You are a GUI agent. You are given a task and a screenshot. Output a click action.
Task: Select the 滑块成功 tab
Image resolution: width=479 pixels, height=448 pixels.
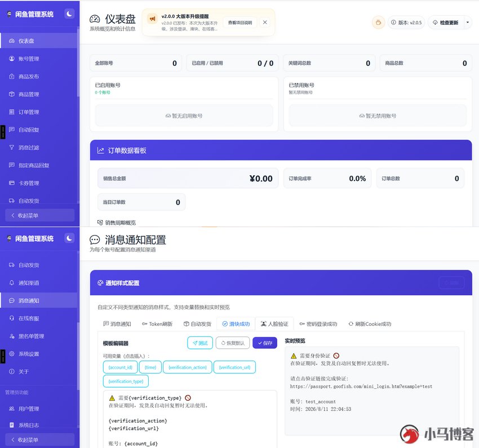pos(236,323)
